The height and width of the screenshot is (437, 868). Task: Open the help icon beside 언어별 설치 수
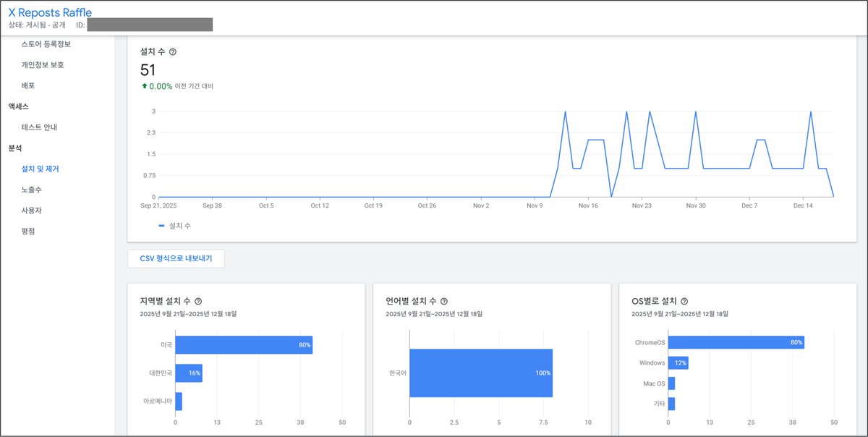click(444, 302)
